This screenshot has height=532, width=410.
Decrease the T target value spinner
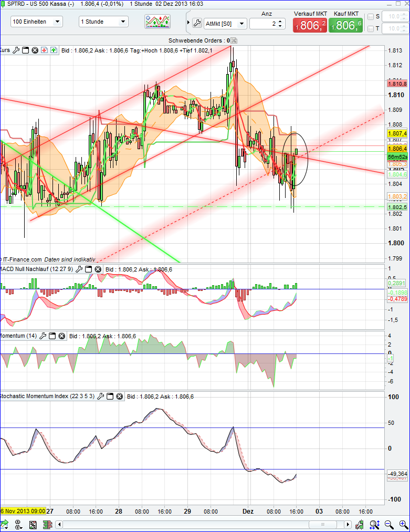coord(404,31)
